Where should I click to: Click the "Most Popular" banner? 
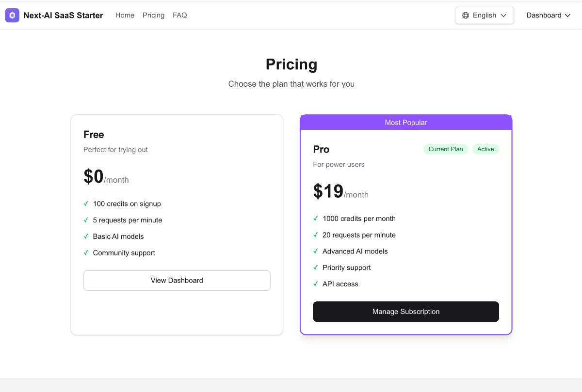click(x=406, y=122)
